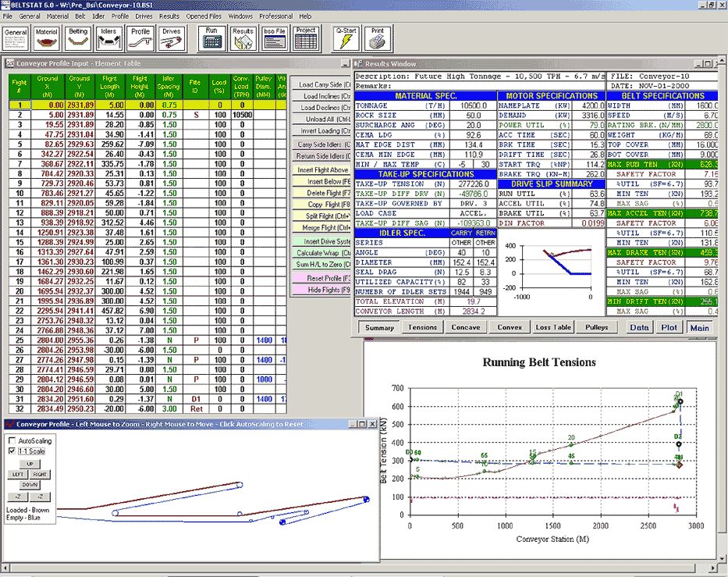The image size is (728, 577).
Task: Click Sum H/L to Zero button
Action: 321,265
